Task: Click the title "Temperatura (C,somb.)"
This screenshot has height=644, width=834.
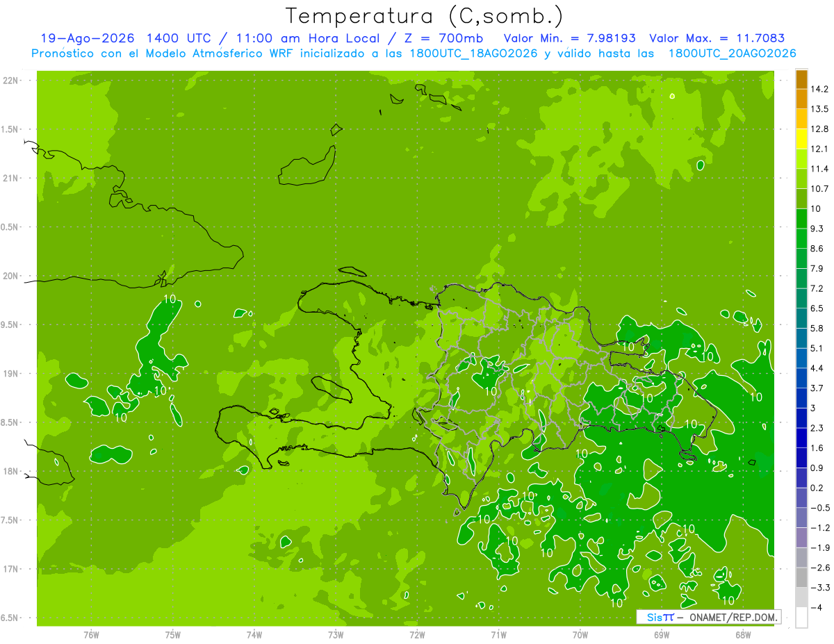Action: [x=425, y=15]
